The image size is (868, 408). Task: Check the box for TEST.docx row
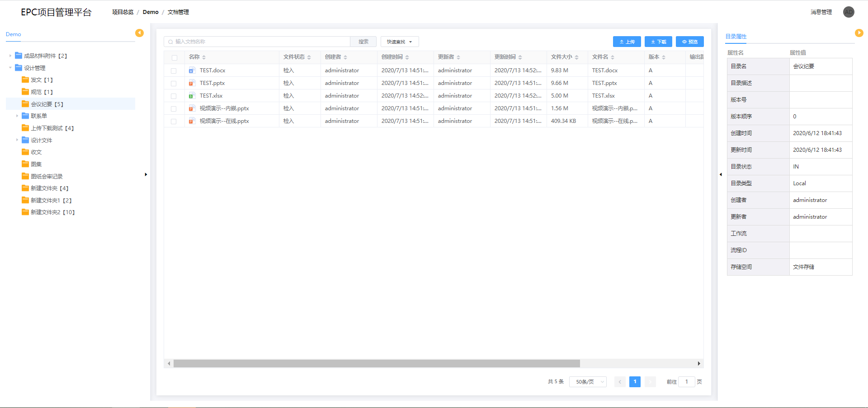174,71
